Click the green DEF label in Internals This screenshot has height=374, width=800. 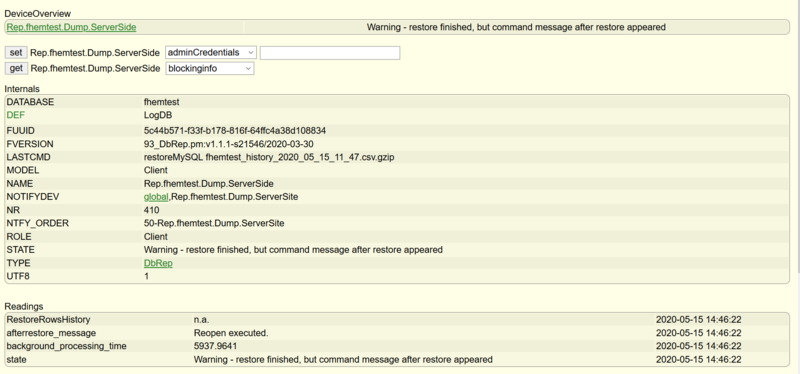coord(15,115)
